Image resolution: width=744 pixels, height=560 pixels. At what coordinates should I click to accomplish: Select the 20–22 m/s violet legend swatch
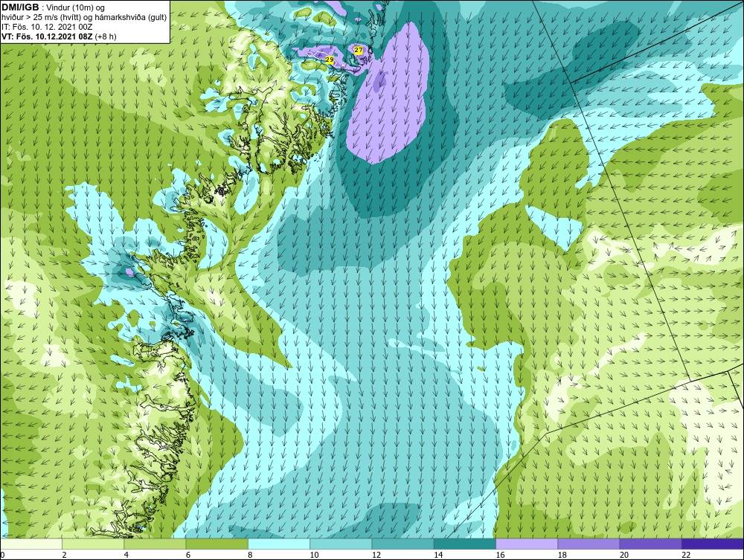coord(650,544)
